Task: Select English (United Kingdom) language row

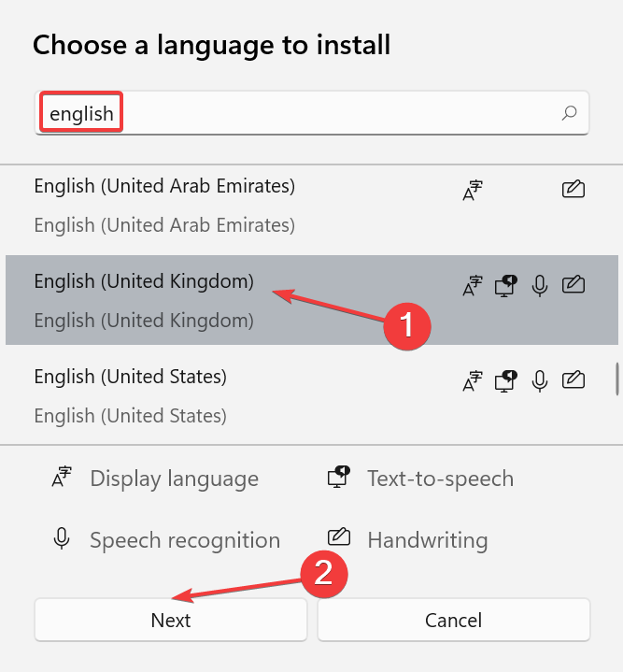Action: coord(144,300)
